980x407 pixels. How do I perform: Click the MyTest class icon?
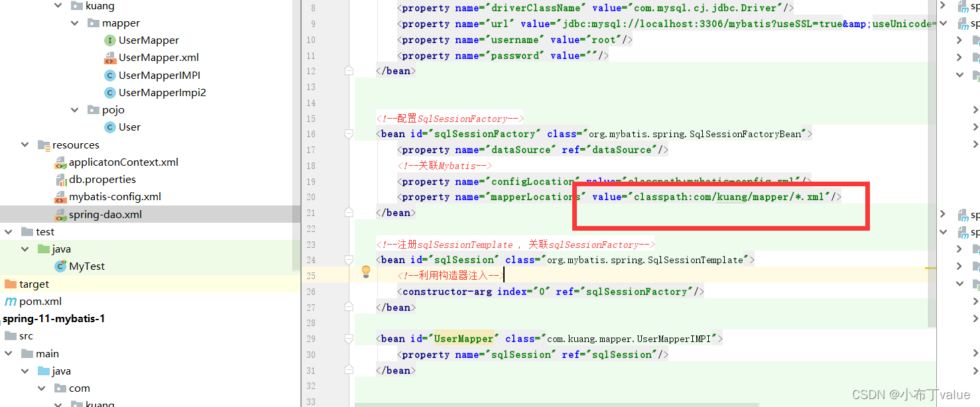(60, 266)
